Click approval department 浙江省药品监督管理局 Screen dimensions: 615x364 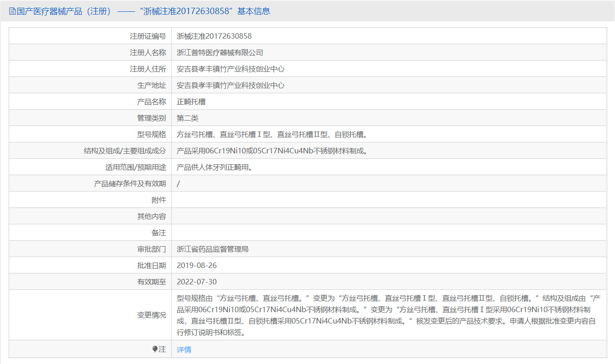coord(213,249)
